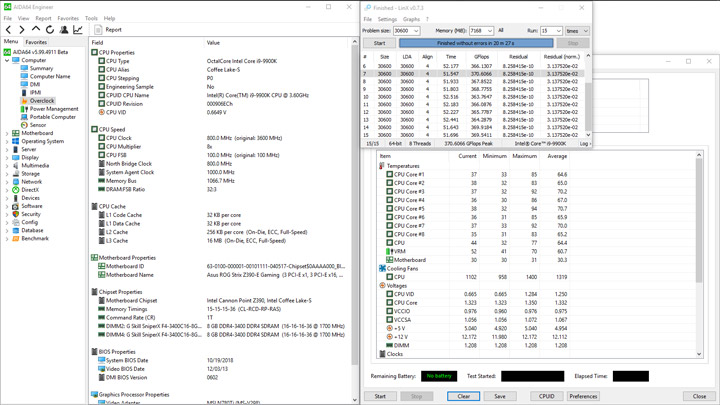Click the Multimedia speaker icon in tree

[16, 166]
